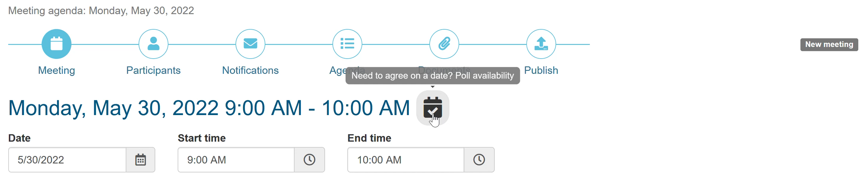Click the Meeting agenda title text
This screenshot has width=868, height=180.
101,10
